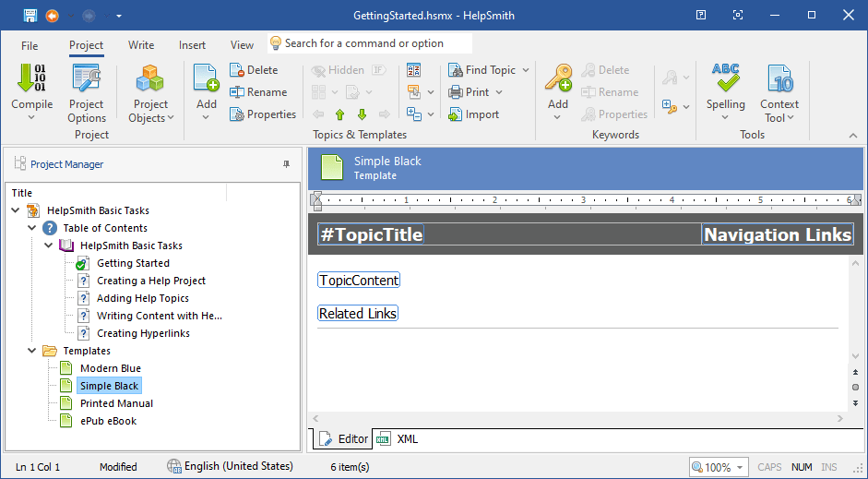868x479 pixels.
Task: Open the Project Objects menu
Action: [x=150, y=93]
